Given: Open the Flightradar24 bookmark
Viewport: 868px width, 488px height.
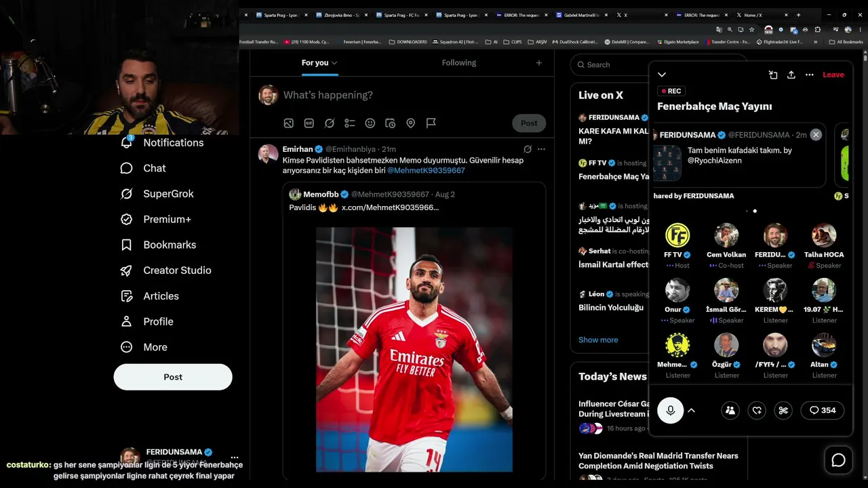Looking at the screenshot, I should [x=780, y=42].
